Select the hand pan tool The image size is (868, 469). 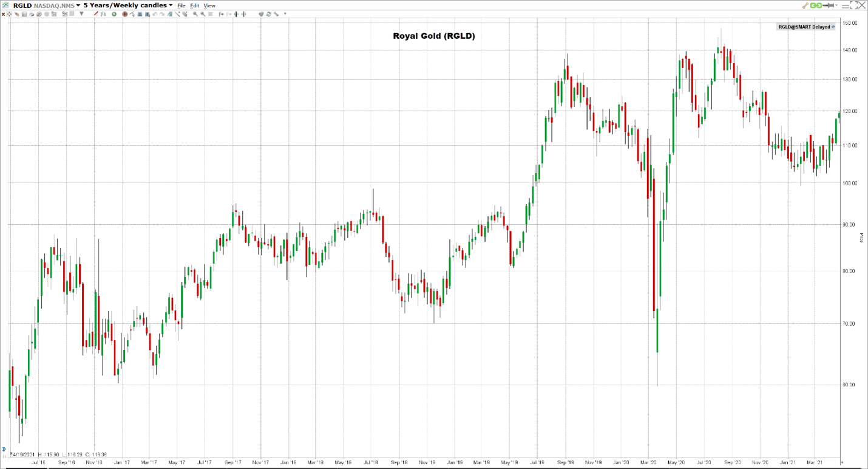click(x=16, y=14)
